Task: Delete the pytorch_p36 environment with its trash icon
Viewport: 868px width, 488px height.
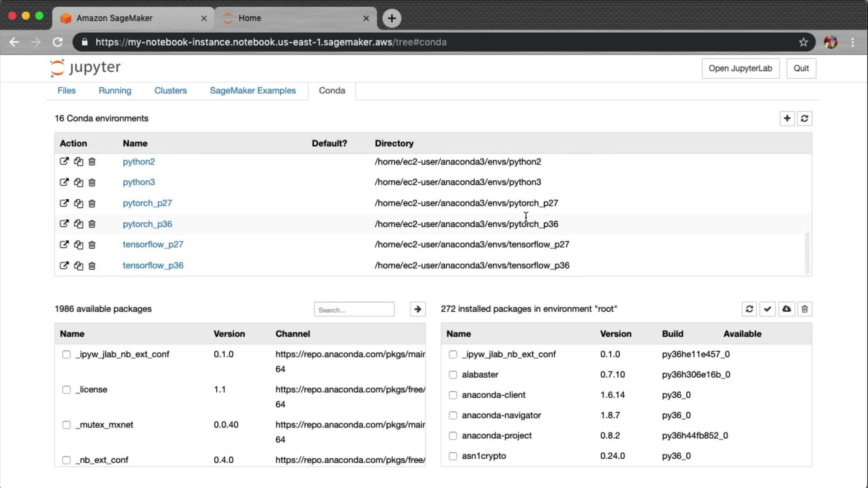Action: [92, 224]
